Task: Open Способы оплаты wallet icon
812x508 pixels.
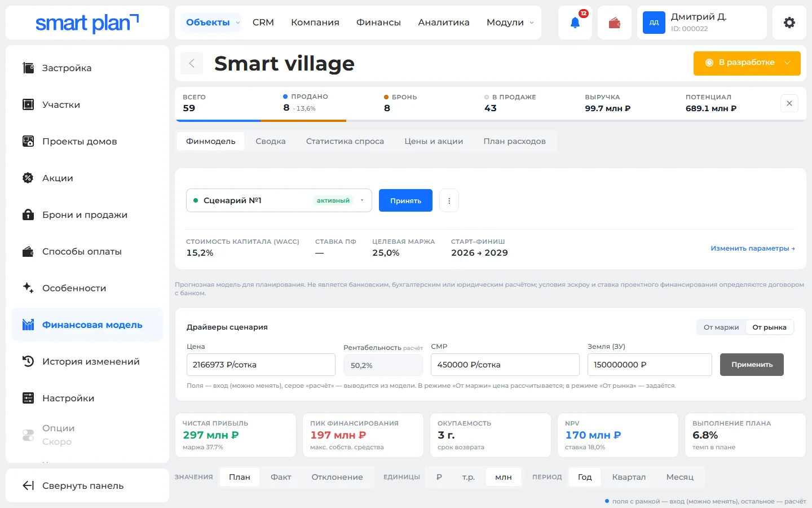Action: pyautogui.click(x=28, y=252)
